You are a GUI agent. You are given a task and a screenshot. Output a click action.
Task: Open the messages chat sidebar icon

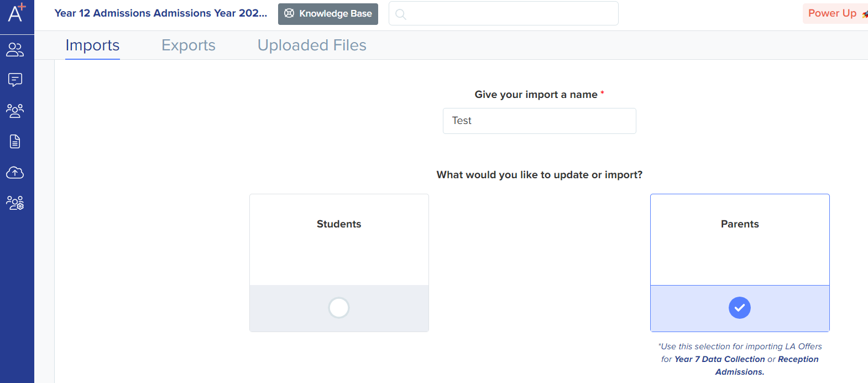[x=15, y=80]
